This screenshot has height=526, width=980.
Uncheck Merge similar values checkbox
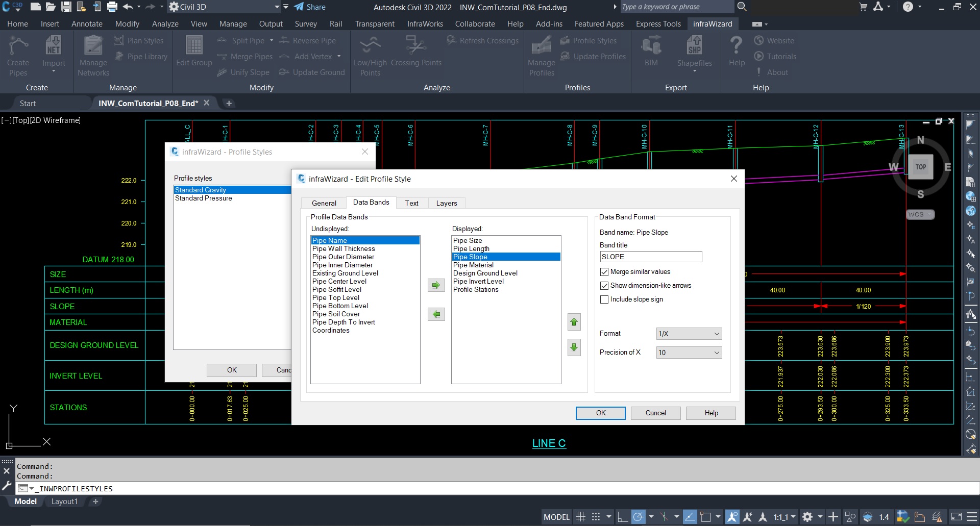point(604,272)
